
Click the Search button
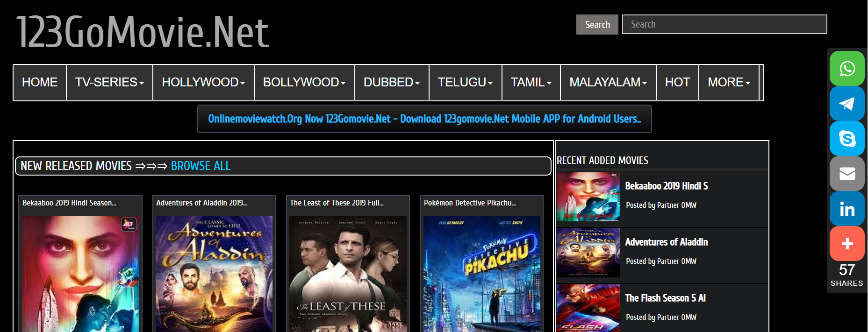597,25
